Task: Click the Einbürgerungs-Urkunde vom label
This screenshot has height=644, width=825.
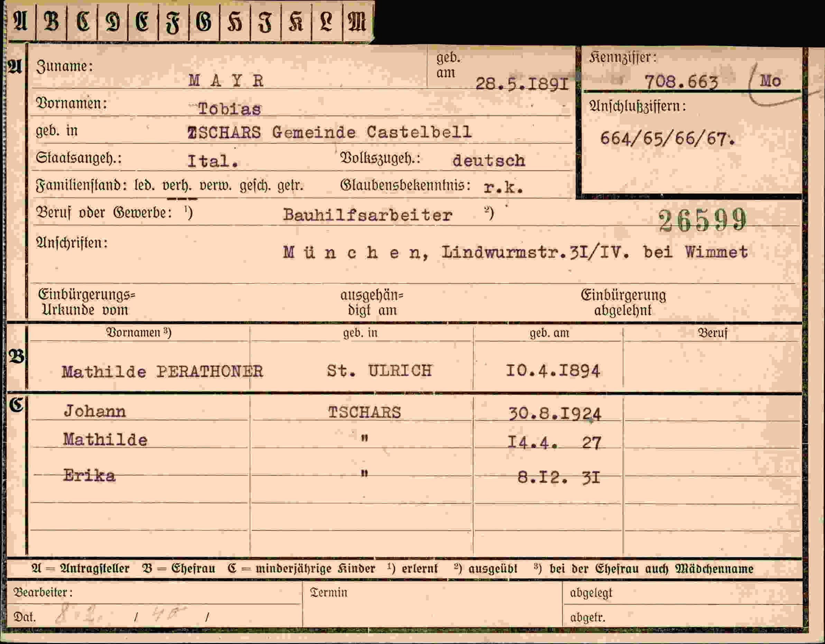Action: pos(86,302)
